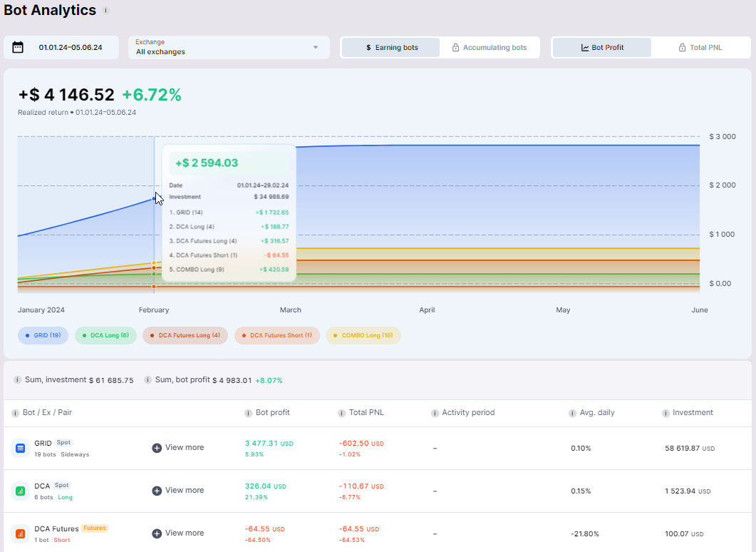
Task: Hide COMBO Long (10) series on chart
Action: point(363,335)
